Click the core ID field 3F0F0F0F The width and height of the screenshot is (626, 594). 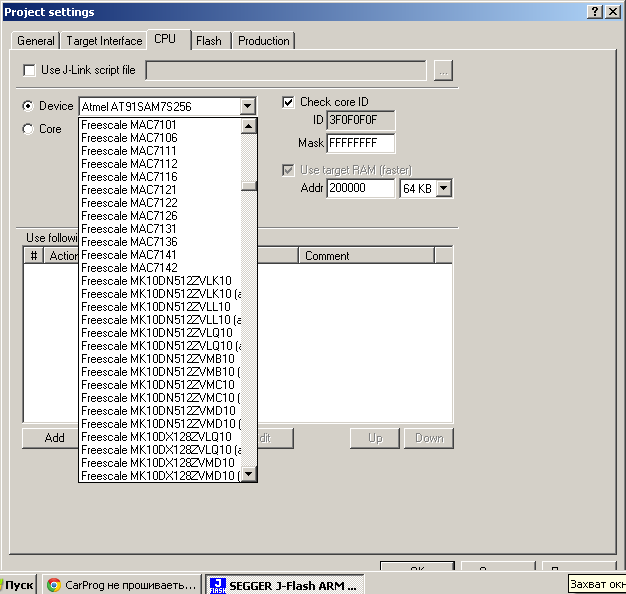pyautogui.click(x=361, y=120)
